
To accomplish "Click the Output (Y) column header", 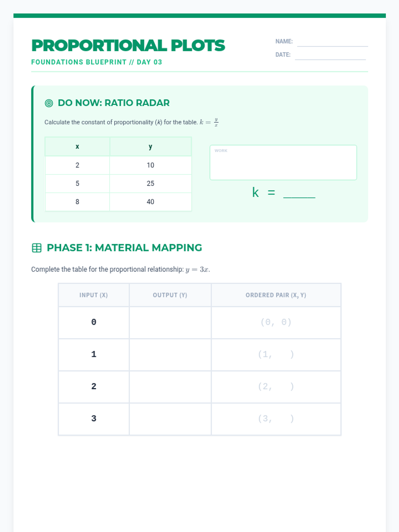I will coord(170,295).
